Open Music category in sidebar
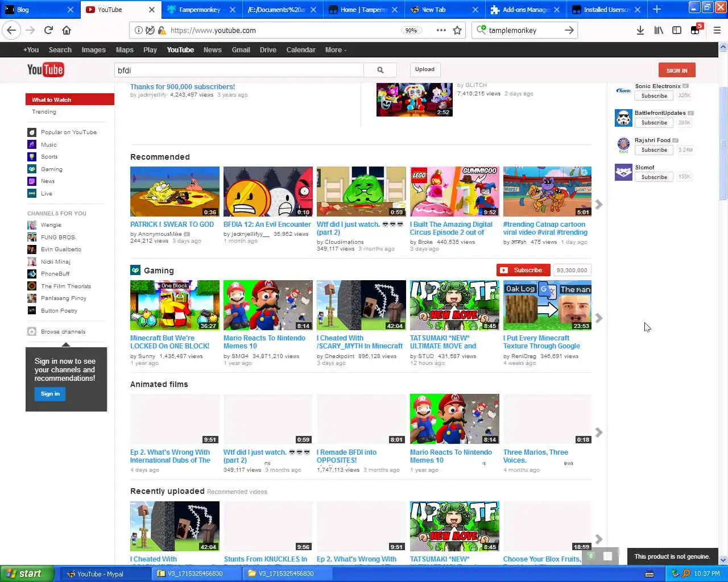This screenshot has width=728, height=582. click(49, 144)
